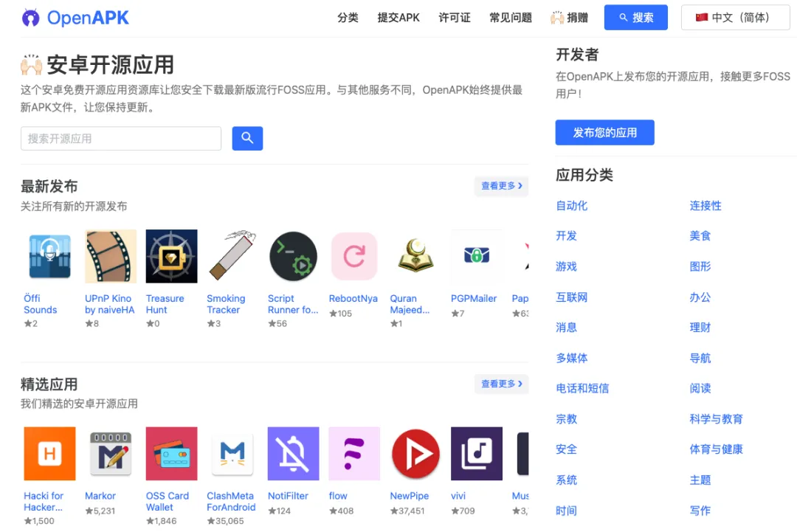Open the OSS Card Wallet icon

(x=171, y=453)
